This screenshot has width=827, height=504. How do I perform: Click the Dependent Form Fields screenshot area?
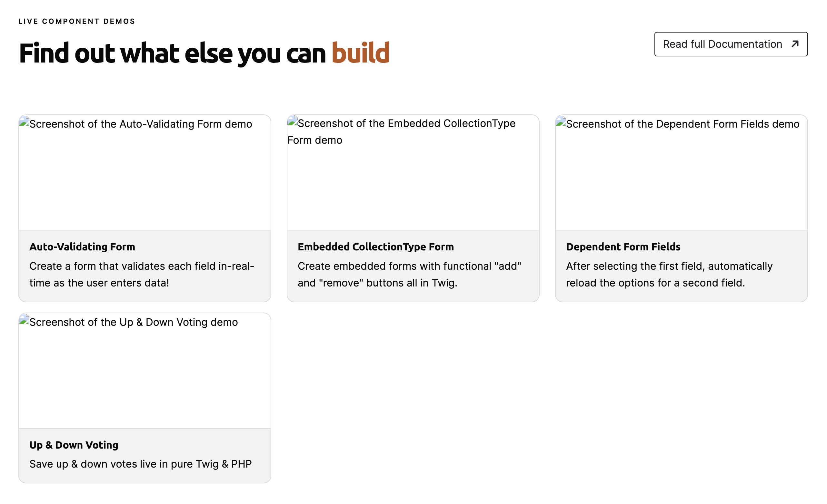pyautogui.click(x=681, y=172)
